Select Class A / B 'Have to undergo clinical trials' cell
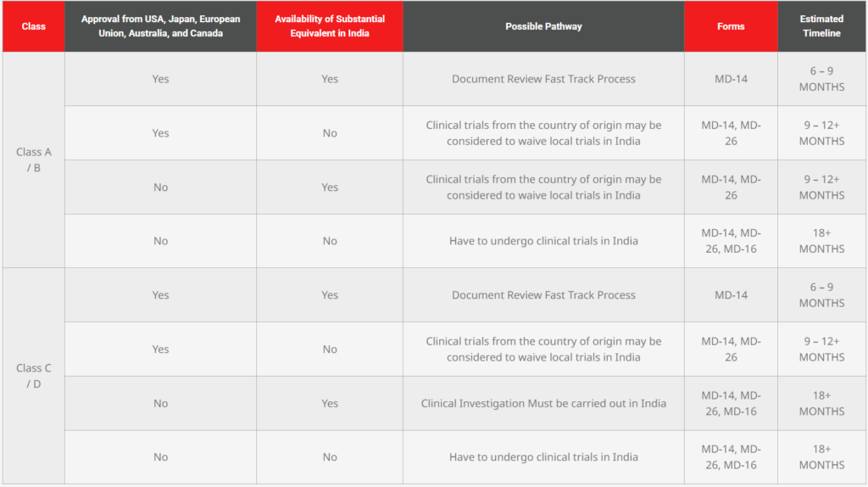 (543, 241)
